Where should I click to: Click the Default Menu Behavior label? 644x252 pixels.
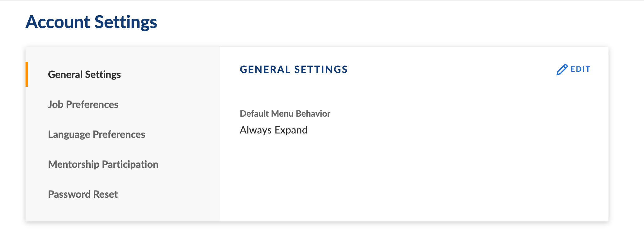[285, 114]
